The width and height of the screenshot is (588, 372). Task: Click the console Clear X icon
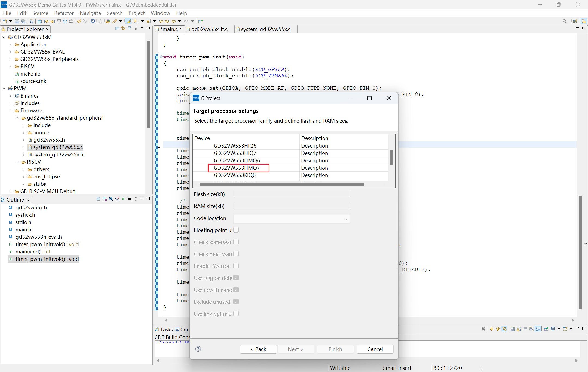[483, 329]
